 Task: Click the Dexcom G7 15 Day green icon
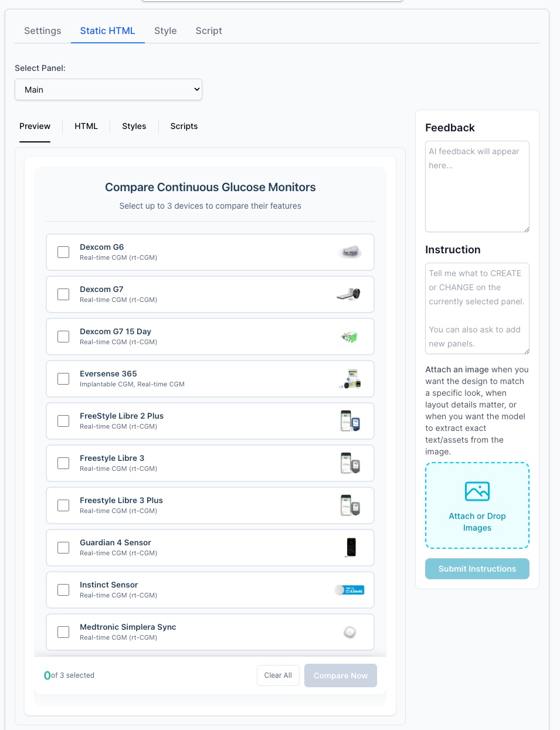pos(349,337)
